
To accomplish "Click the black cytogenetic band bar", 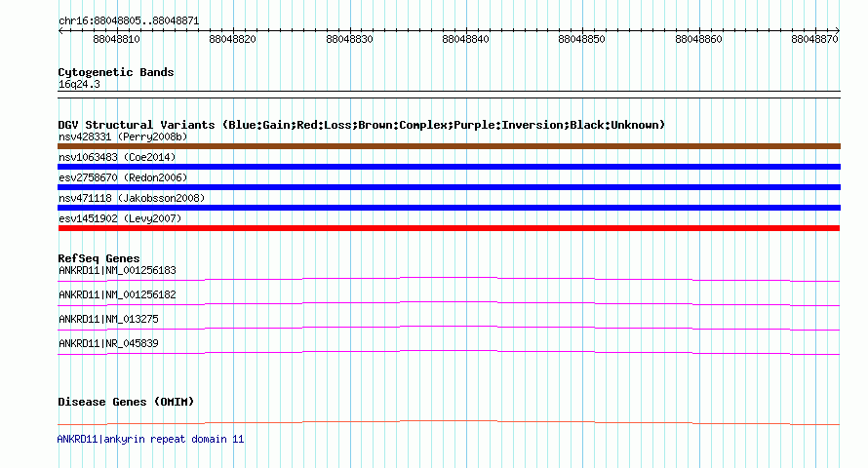I will coord(449,95).
